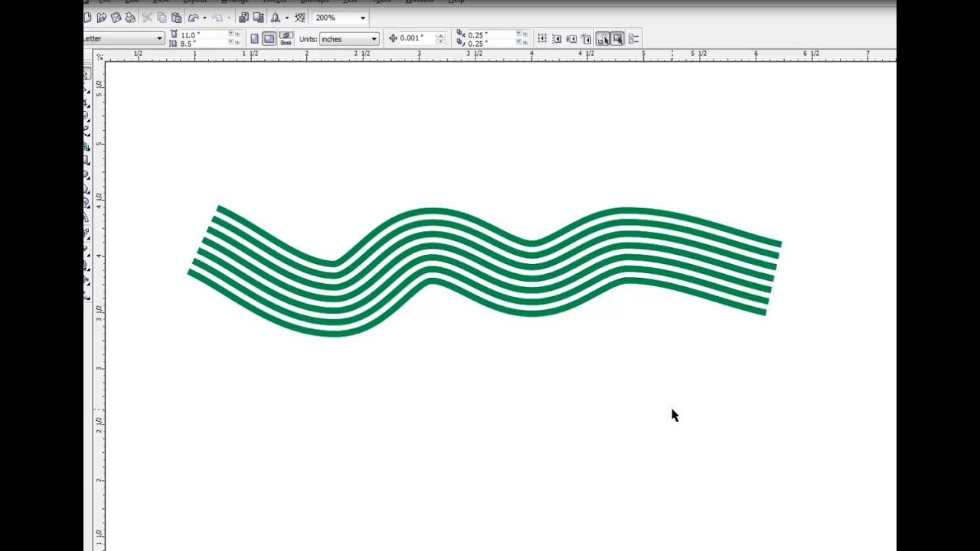
Task: Increase nudge offset with up stepper
Action: tap(441, 35)
